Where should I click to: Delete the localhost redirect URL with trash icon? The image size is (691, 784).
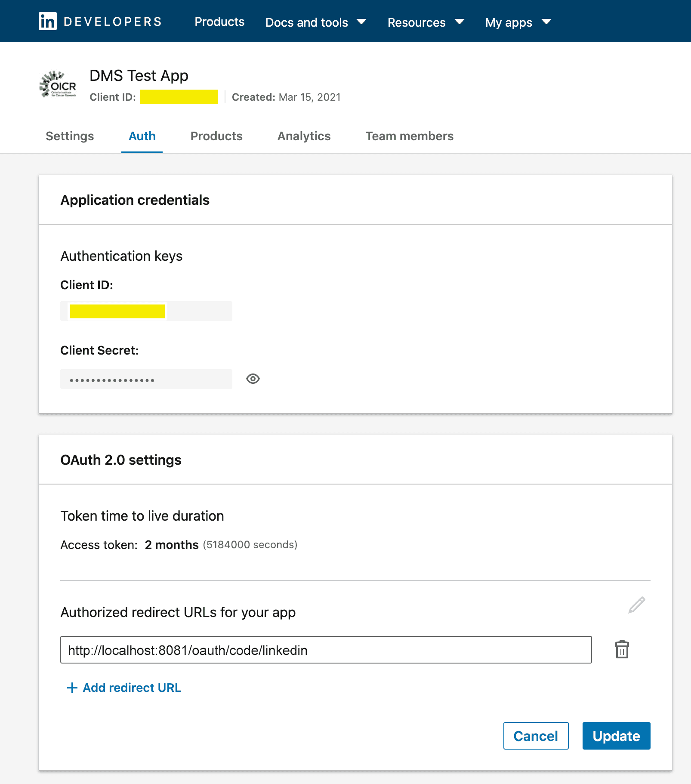pos(622,650)
